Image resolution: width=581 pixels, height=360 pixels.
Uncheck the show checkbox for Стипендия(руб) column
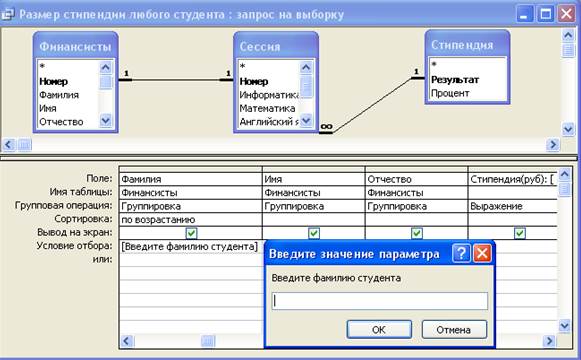(x=519, y=233)
